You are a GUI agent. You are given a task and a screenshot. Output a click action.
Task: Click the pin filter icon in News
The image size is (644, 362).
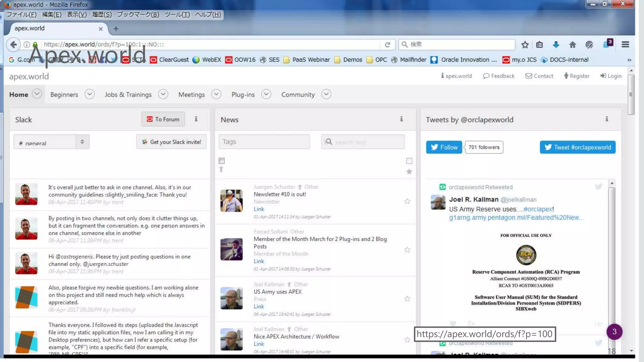(x=221, y=169)
